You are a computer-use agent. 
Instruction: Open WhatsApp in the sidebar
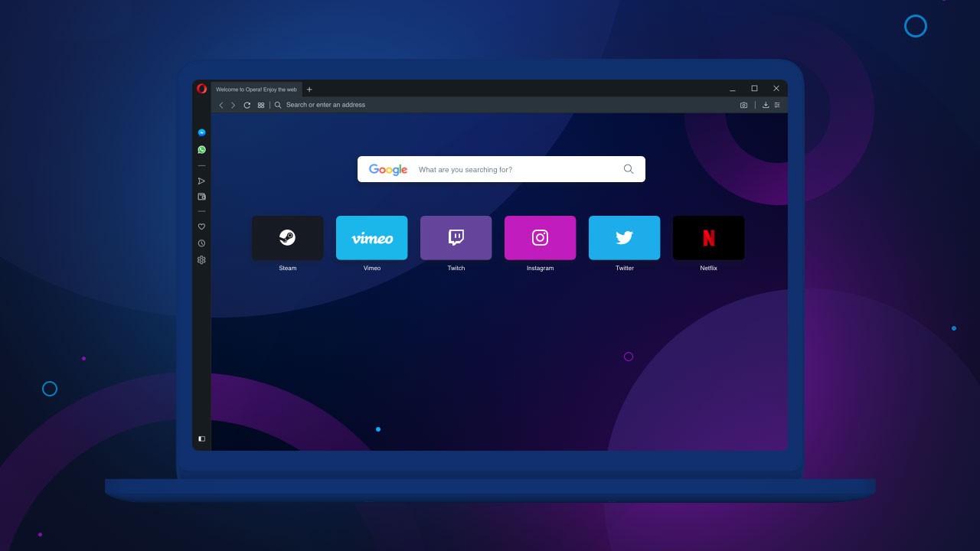click(x=201, y=150)
